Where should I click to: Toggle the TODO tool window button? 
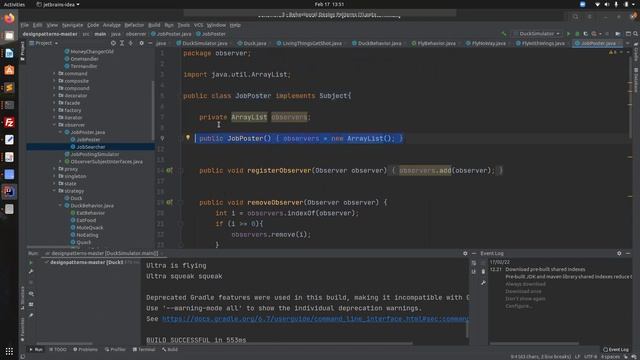[x=58, y=350]
